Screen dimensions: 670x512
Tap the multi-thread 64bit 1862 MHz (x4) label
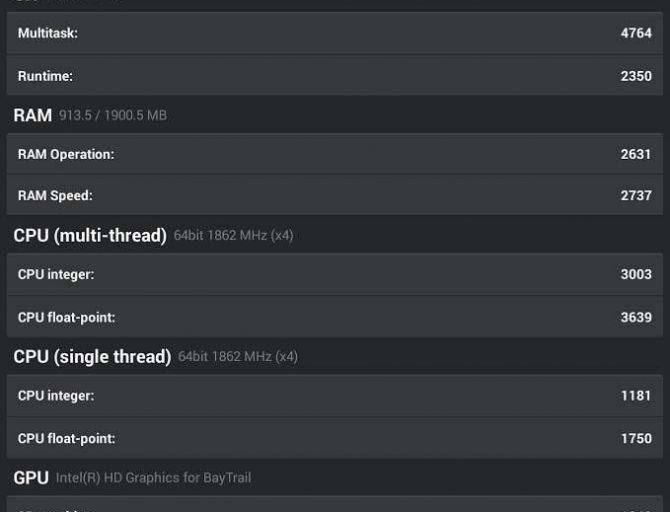[x=233, y=236]
